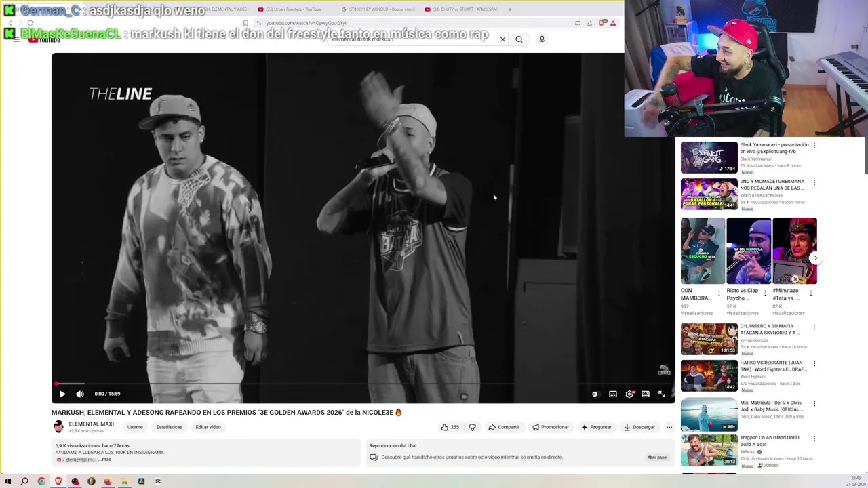Viewport: 868px width, 488px height.
Task: Open more actions menu beside Descargar
Action: coord(669,427)
